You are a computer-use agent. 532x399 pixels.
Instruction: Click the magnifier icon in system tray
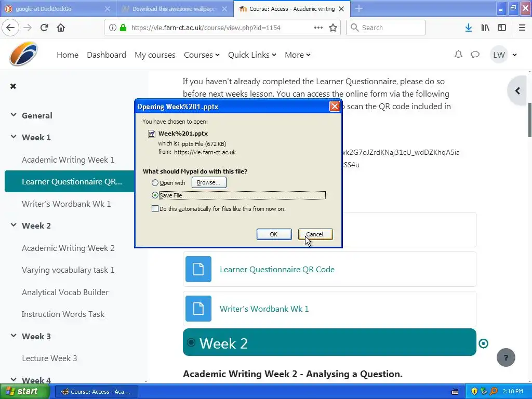coord(494,391)
